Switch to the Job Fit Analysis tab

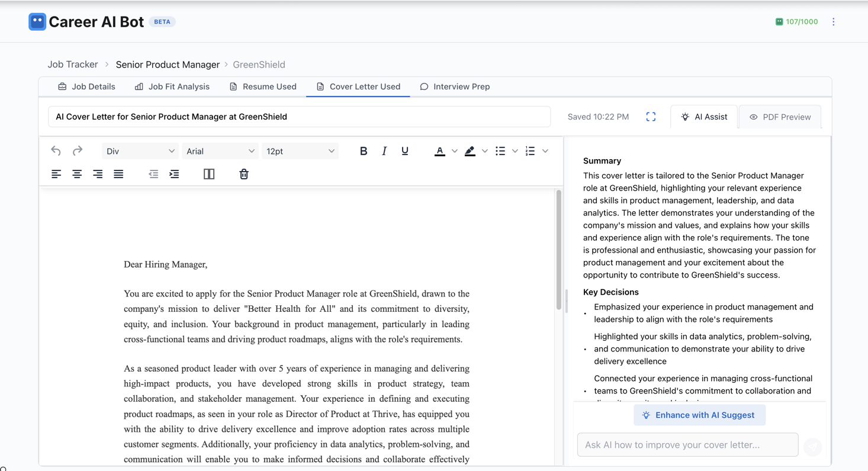(172, 86)
